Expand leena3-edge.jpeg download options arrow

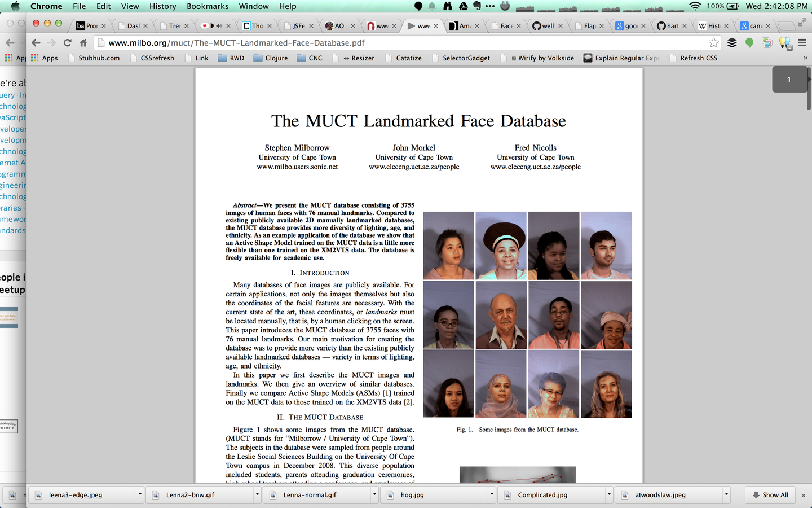tap(140, 495)
